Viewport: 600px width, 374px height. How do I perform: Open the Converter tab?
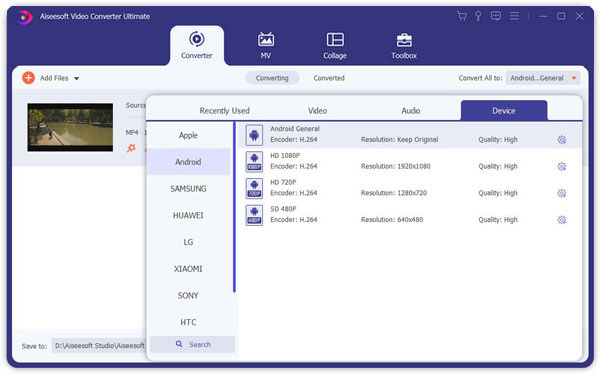pos(197,46)
